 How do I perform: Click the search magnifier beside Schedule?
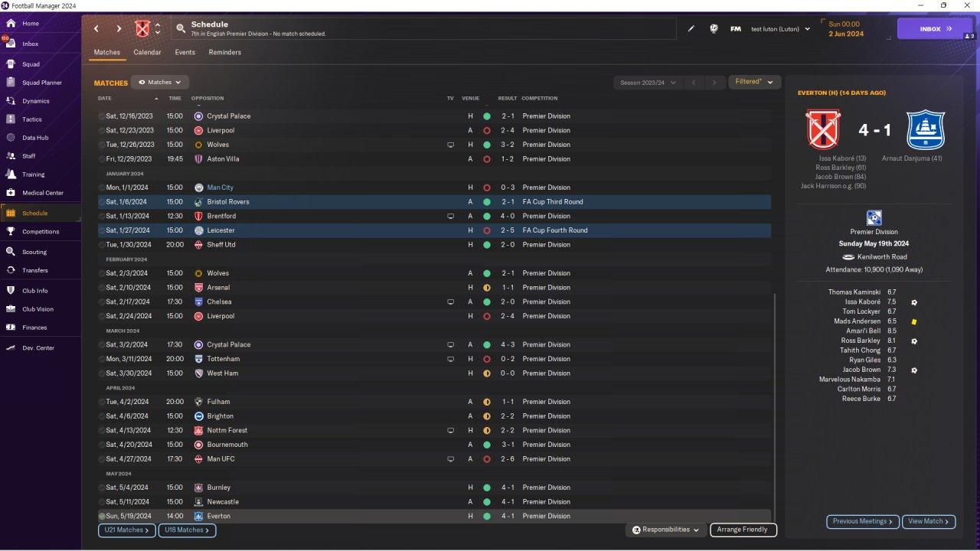point(181,29)
